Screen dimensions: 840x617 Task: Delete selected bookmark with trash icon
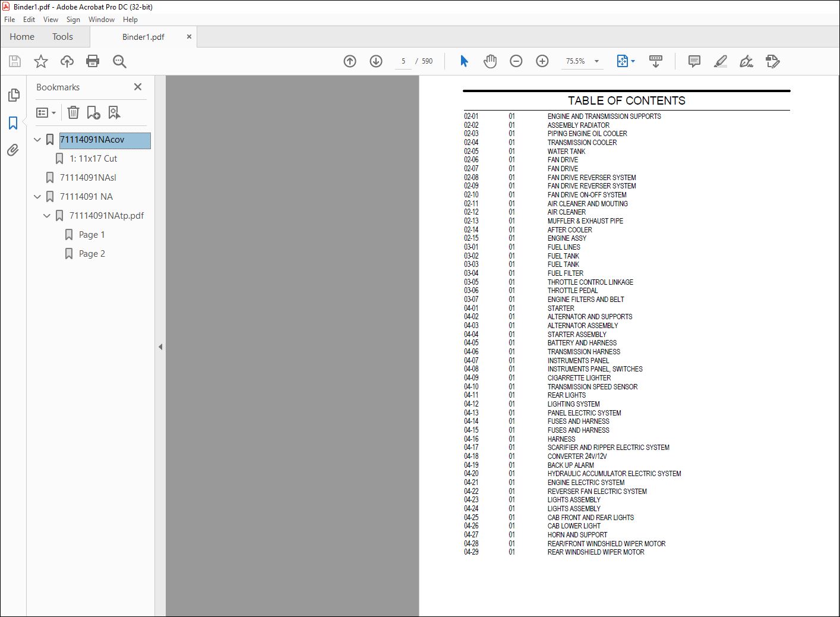click(x=73, y=112)
